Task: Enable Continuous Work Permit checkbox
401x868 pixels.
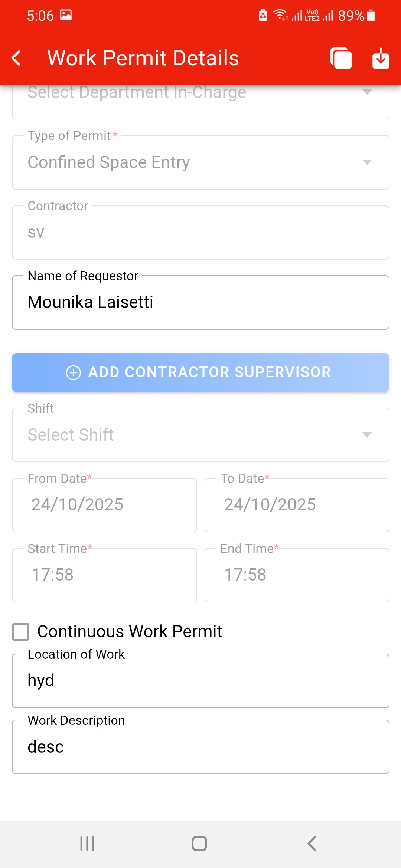Action: pyautogui.click(x=21, y=631)
